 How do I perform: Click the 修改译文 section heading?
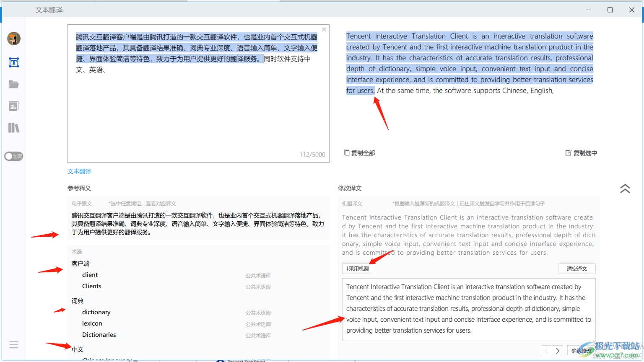pos(350,188)
